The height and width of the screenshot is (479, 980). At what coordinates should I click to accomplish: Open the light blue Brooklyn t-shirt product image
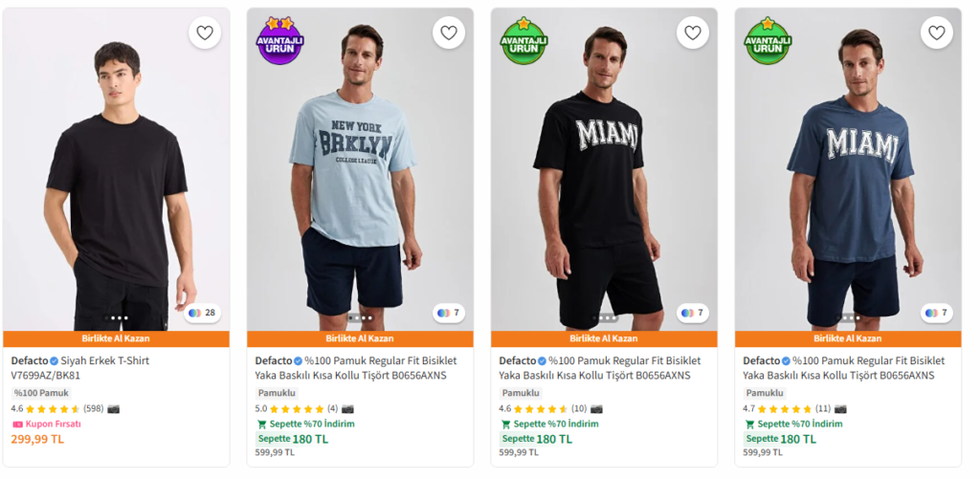[360, 172]
